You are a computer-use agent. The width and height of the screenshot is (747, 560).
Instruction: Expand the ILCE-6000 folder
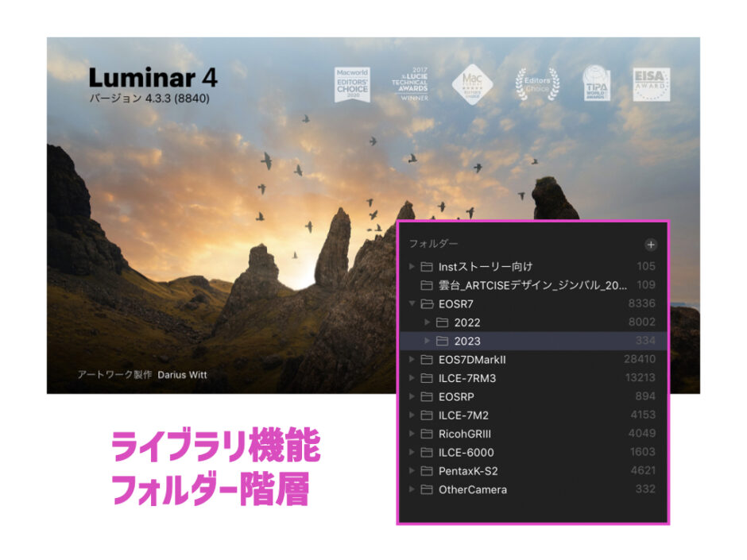(412, 453)
